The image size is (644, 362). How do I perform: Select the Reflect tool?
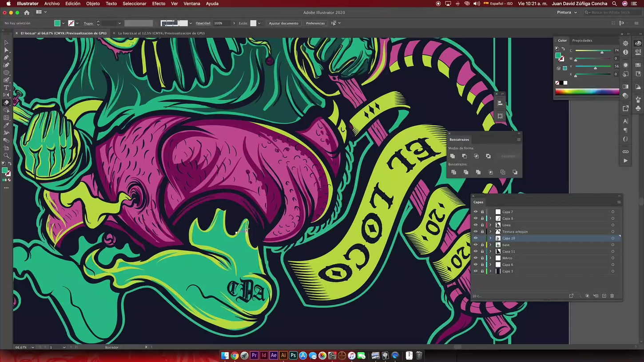click(x=6, y=95)
